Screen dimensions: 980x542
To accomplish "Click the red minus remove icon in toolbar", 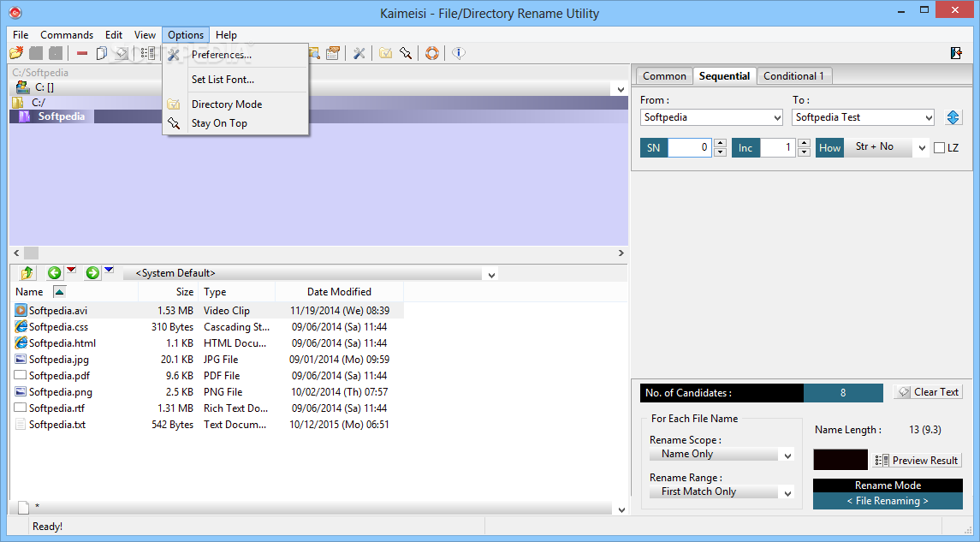I will pyautogui.click(x=82, y=53).
